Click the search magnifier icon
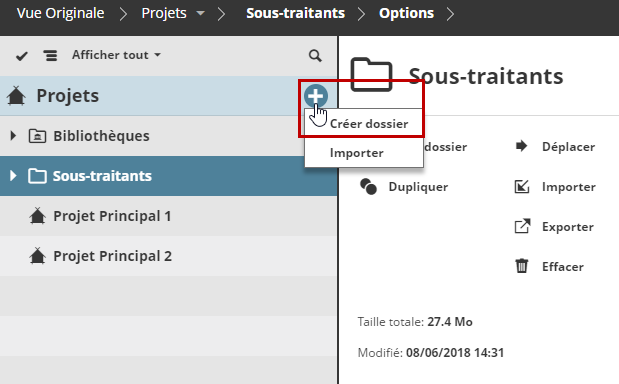 315,56
